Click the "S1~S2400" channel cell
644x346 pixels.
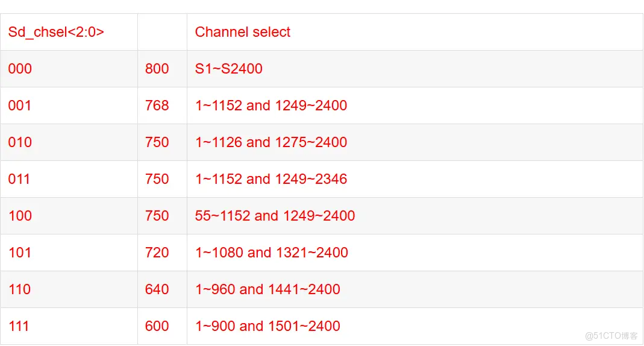pyautogui.click(x=229, y=69)
